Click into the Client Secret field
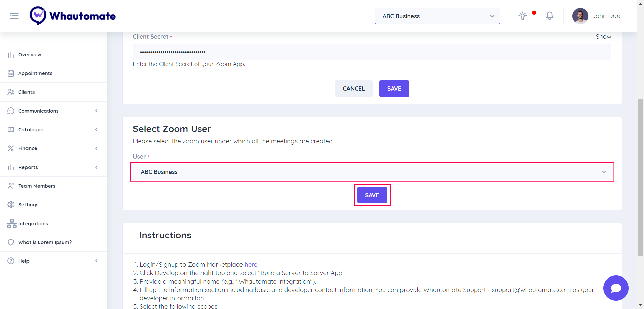Screen dimensions: 644x309 coord(372,52)
